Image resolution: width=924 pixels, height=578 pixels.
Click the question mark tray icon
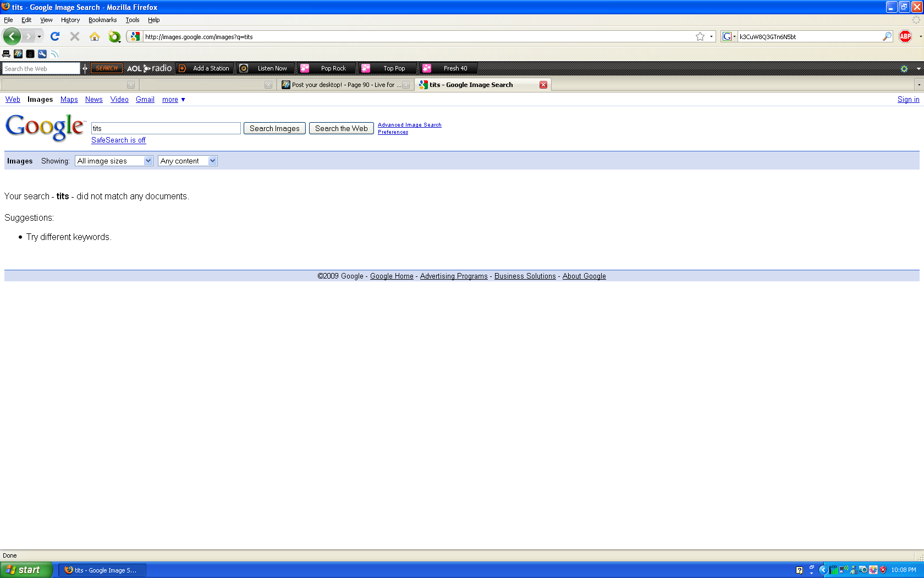point(800,570)
